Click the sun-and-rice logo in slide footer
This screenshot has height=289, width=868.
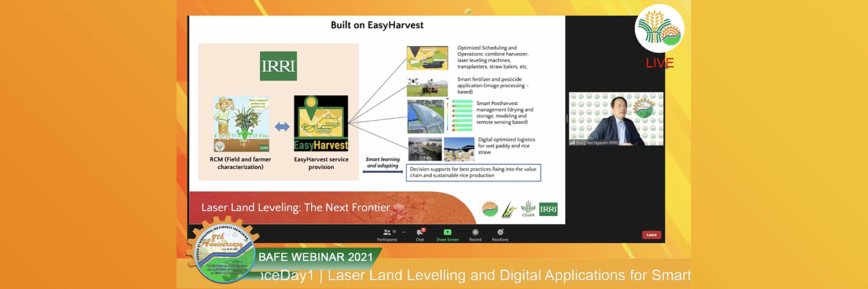(x=489, y=209)
